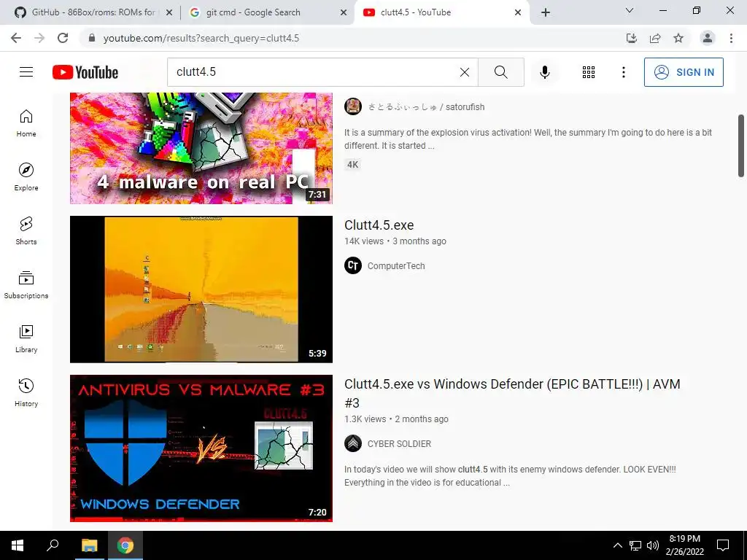Click the YouTube logo
747x560 pixels.
(85, 72)
